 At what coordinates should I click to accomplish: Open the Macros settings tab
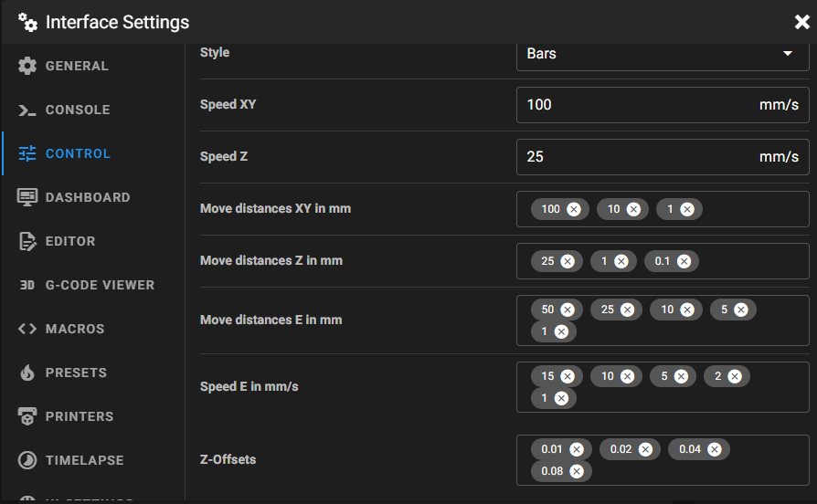(x=93, y=329)
